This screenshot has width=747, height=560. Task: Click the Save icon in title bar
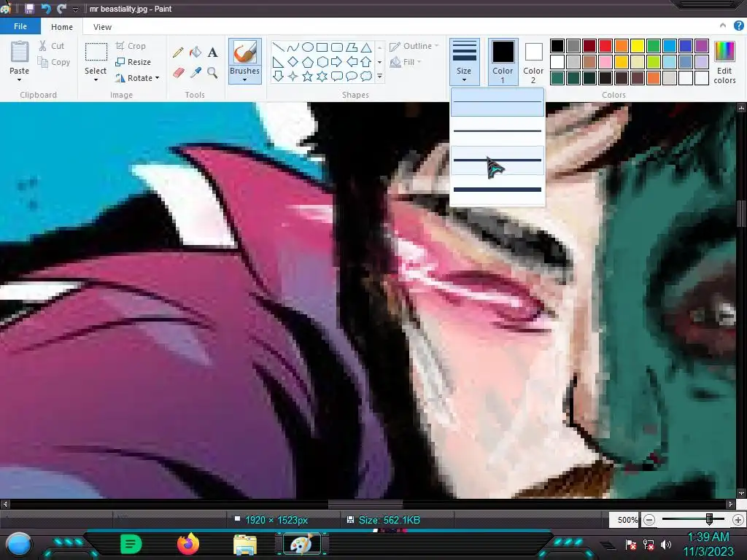29,9
